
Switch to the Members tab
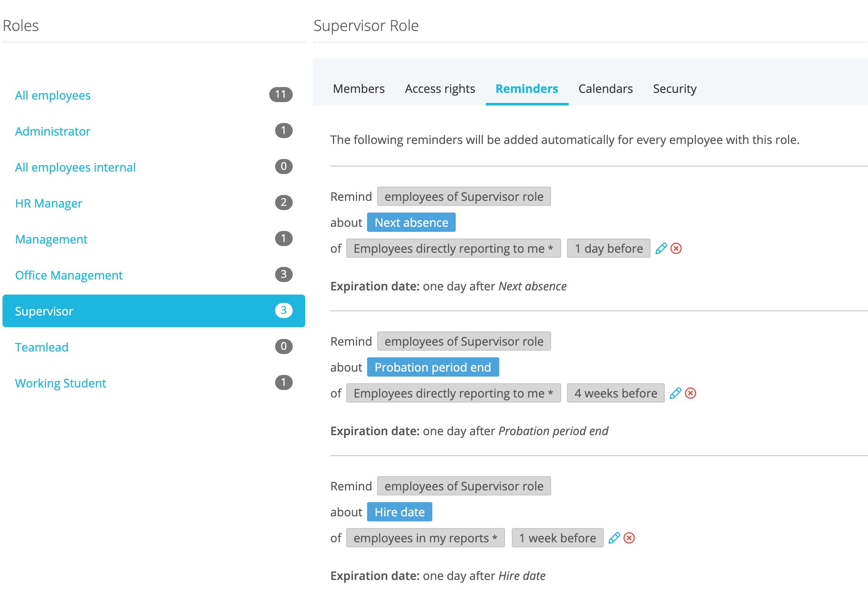[x=358, y=89]
